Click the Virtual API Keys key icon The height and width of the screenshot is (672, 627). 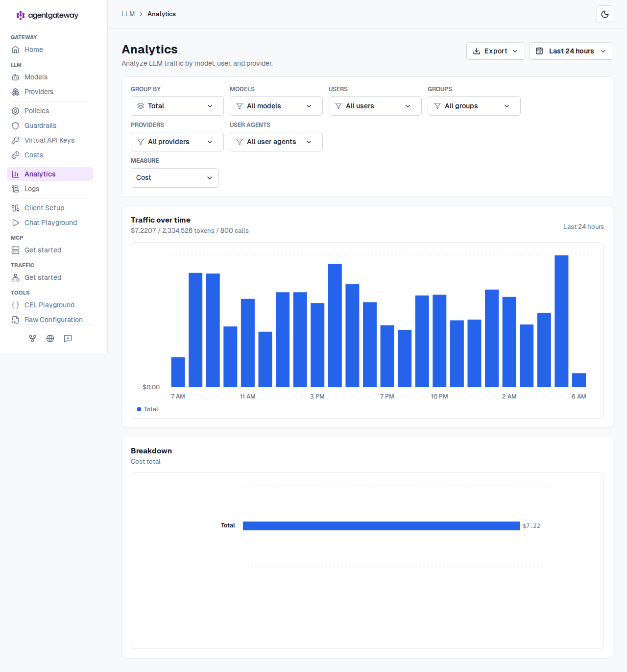click(x=16, y=140)
